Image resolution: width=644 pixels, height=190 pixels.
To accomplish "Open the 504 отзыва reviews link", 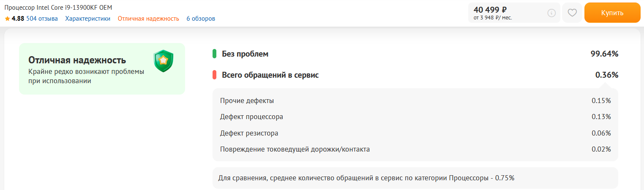I will [42, 19].
